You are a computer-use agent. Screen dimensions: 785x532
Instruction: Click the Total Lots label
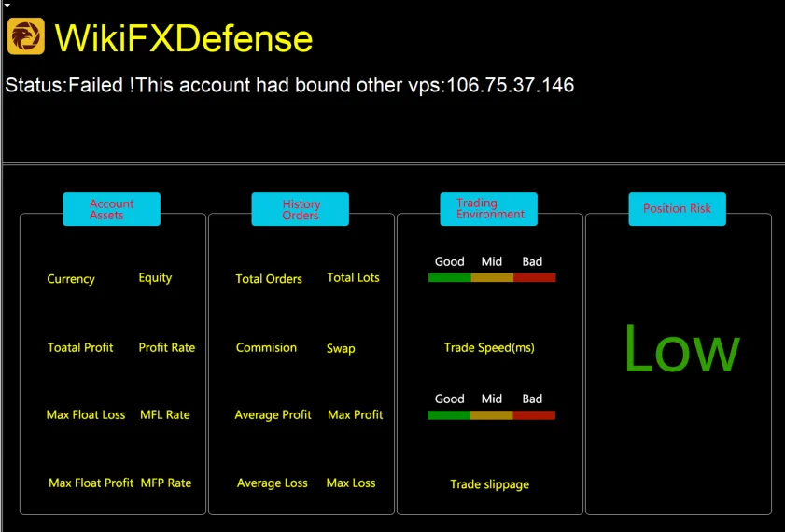(353, 278)
